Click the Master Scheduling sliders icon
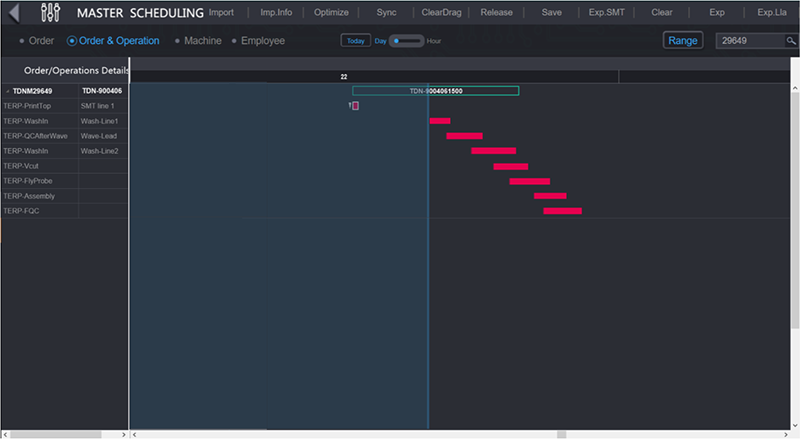800x439 pixels. click(51, 13)
